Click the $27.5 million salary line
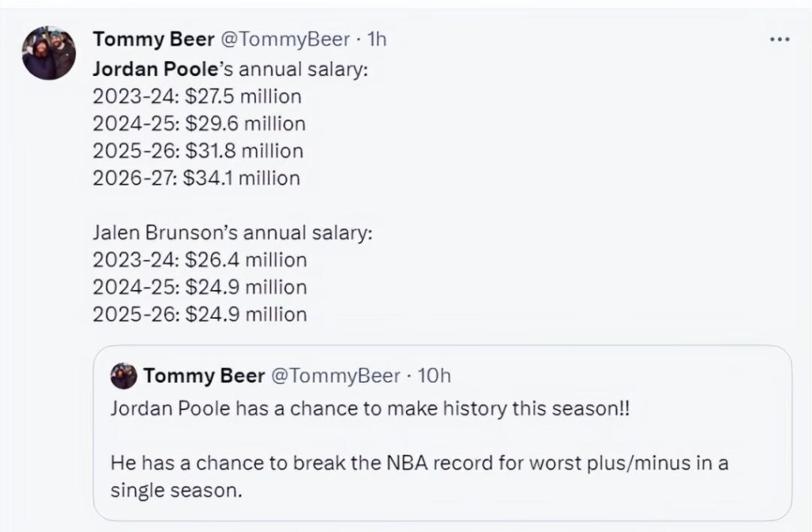 pos(197,97)
